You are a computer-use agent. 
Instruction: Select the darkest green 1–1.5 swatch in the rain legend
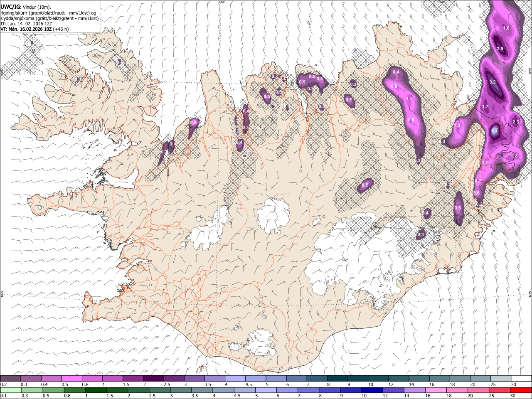pyautogui.click(x=96, y=390)
